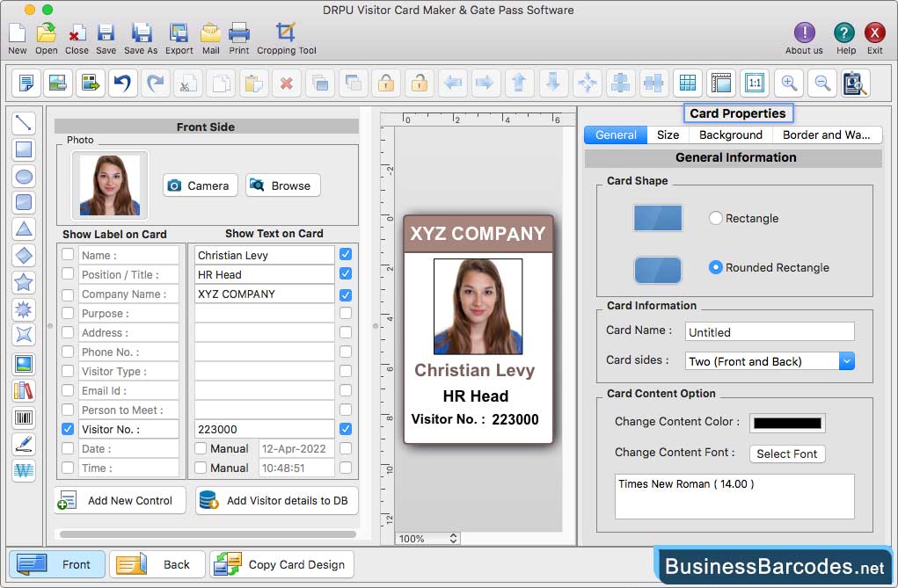This screenshot has width=898, height=588.
Task: Uncheck show text for HR Head
Action: coord(346,273)
